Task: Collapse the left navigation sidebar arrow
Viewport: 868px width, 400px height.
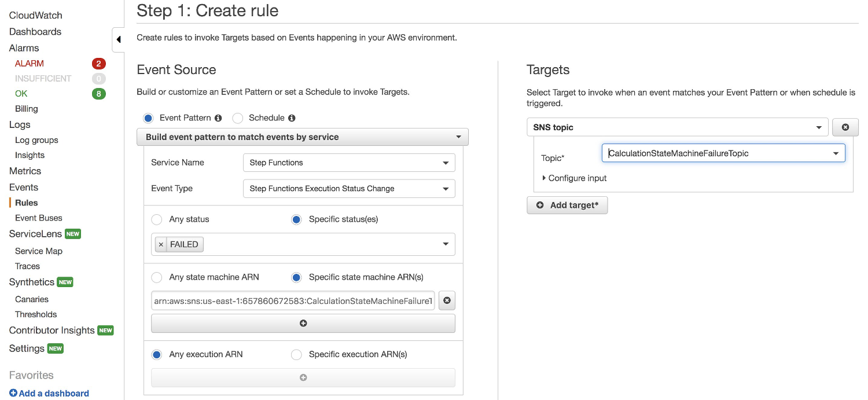Action: pos(118,40)
